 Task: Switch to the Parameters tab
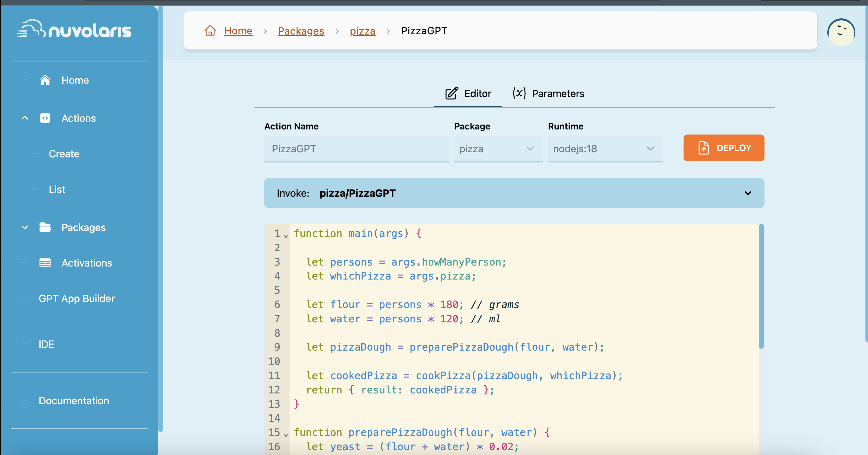[x=548, y=93]
